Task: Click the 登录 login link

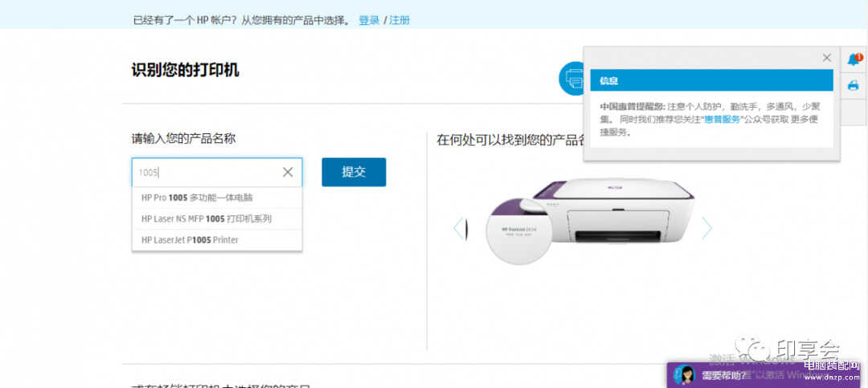Action: (369, 20)
